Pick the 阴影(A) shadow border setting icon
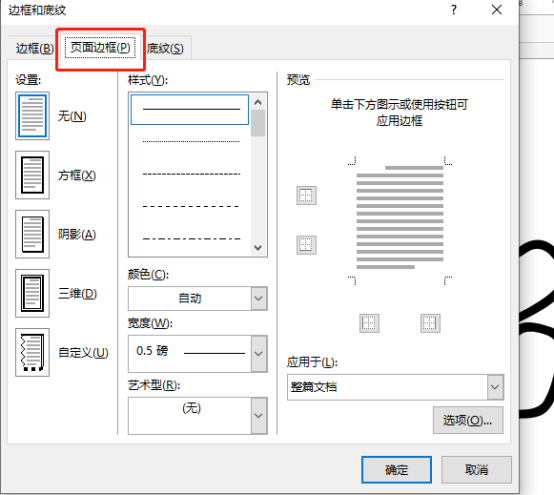This screenshot has height=495, width=554. click(32, 234)
